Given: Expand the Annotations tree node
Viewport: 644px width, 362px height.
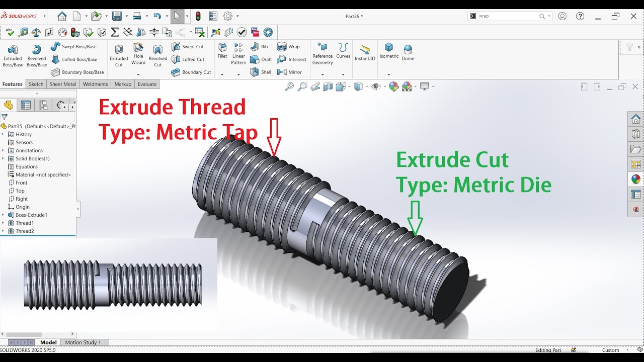Looking at the screenshot, I should click(3, 150).
